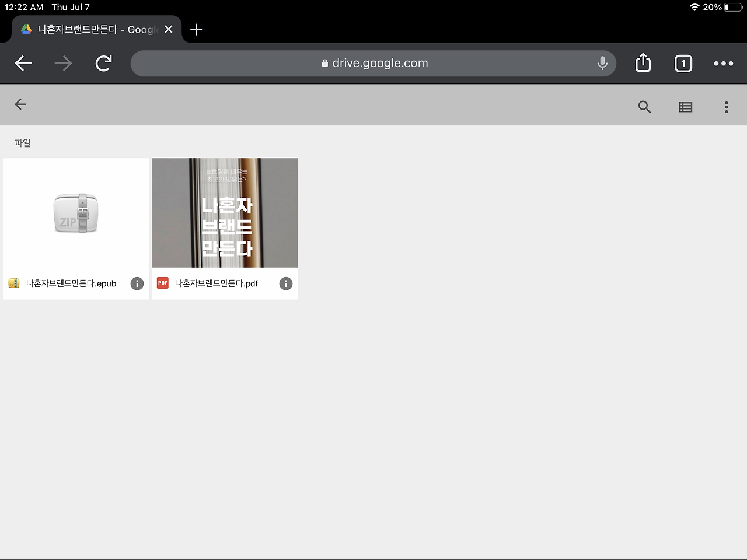Open the browser three-dot menu
This screenshot has width=747, height=560.
point(724,63)
